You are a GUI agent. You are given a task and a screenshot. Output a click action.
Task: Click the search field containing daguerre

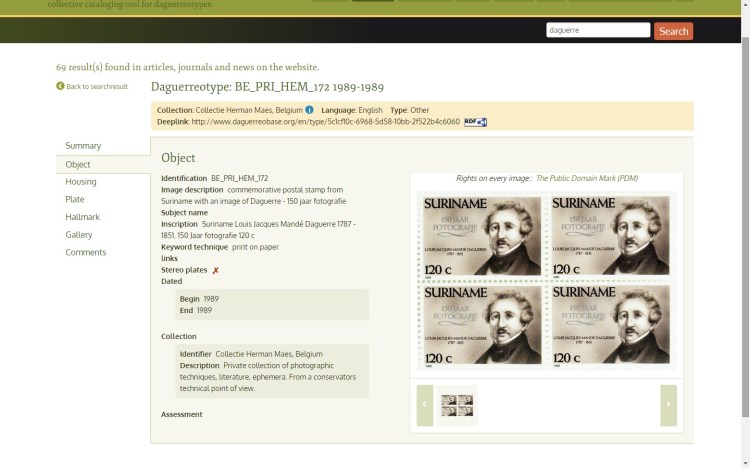(597, 31)
